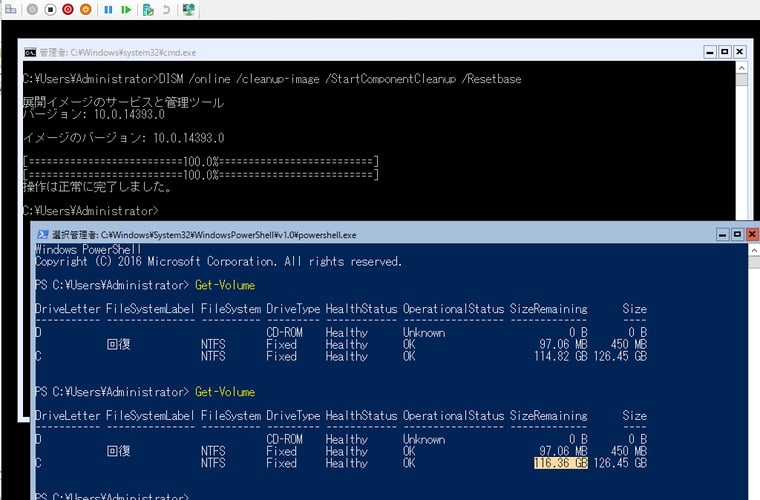
Task: Click the cmd window scrollbar thumb
Action: click(742, 79)
